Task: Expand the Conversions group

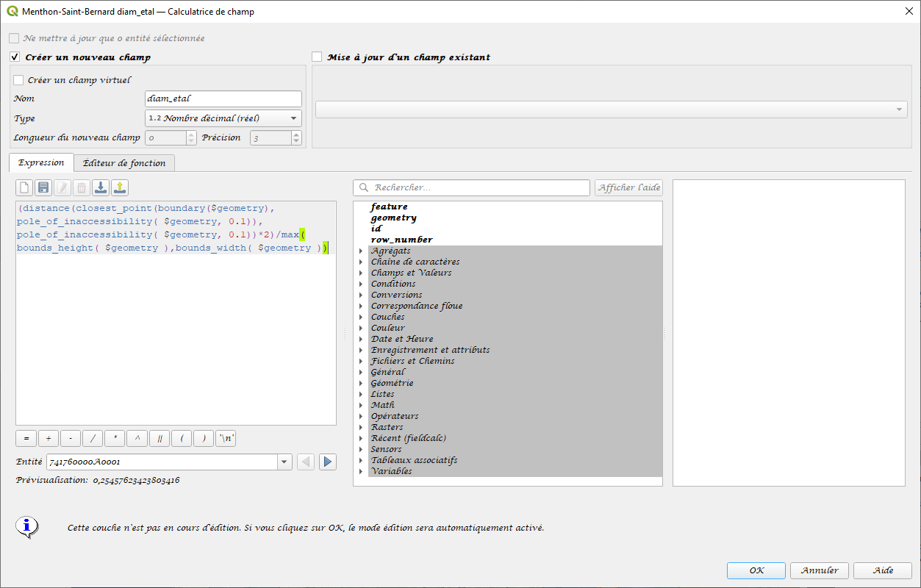Action: [361, 295]
